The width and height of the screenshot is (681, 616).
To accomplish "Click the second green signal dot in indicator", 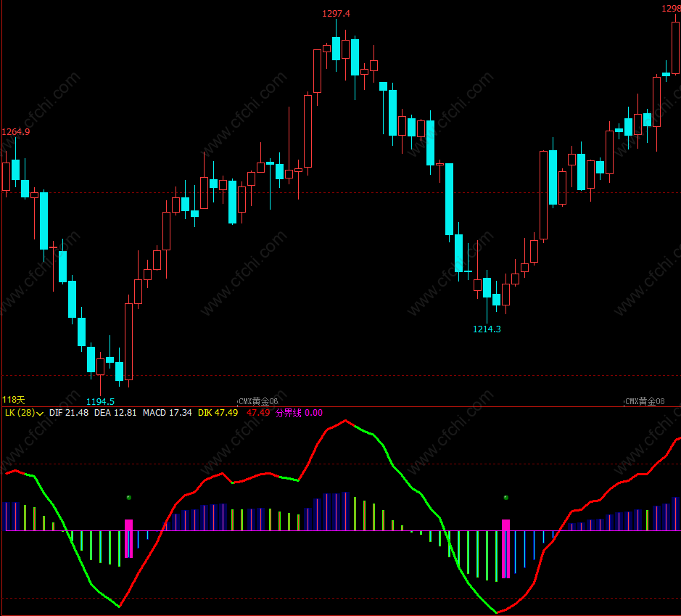I will [x=506, y=498].
